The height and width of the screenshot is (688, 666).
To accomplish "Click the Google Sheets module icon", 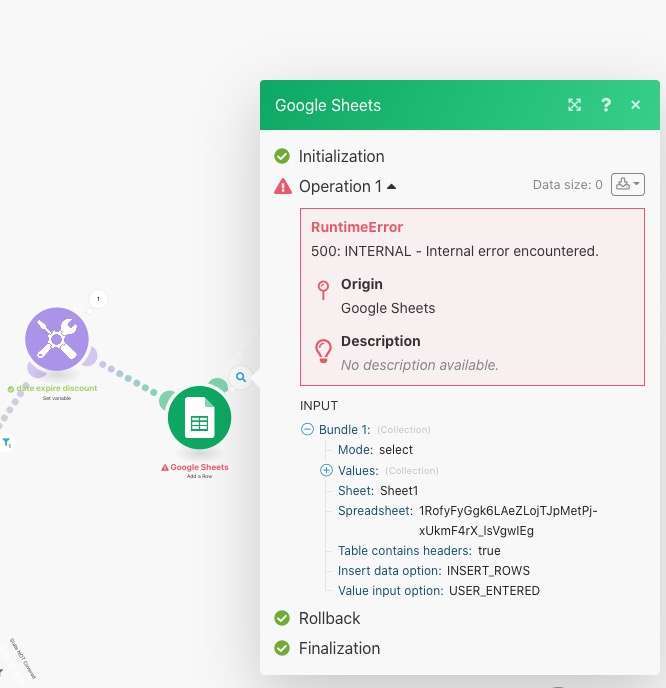I will click(x=199, y=418).
